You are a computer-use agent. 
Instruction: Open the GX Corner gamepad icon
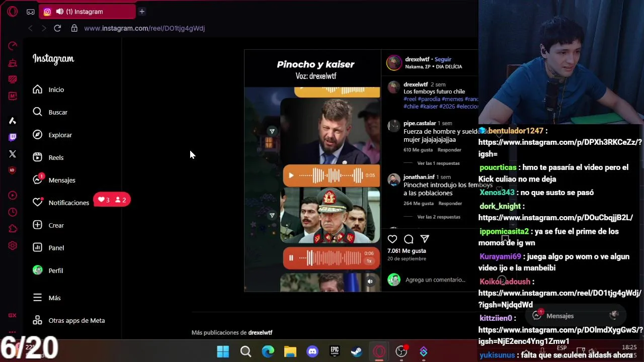pos(31,12)
